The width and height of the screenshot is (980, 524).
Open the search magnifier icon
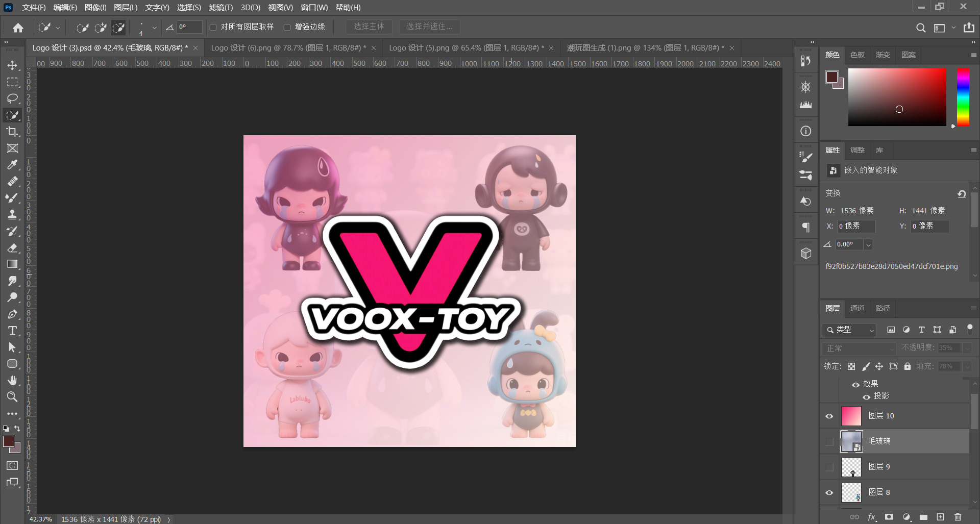coord(920,28)
